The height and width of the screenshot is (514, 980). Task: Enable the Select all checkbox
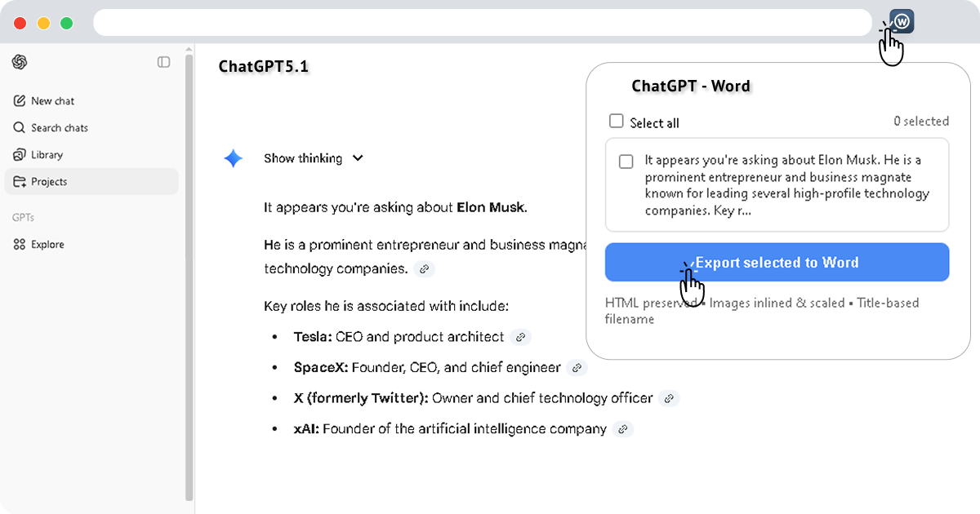[617, 120]
